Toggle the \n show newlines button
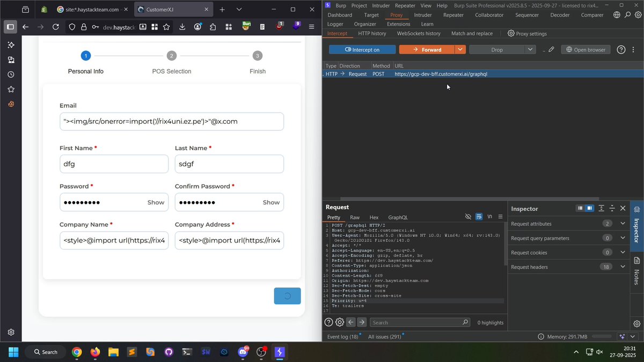The image size is (644, 362). click(489, 217)
